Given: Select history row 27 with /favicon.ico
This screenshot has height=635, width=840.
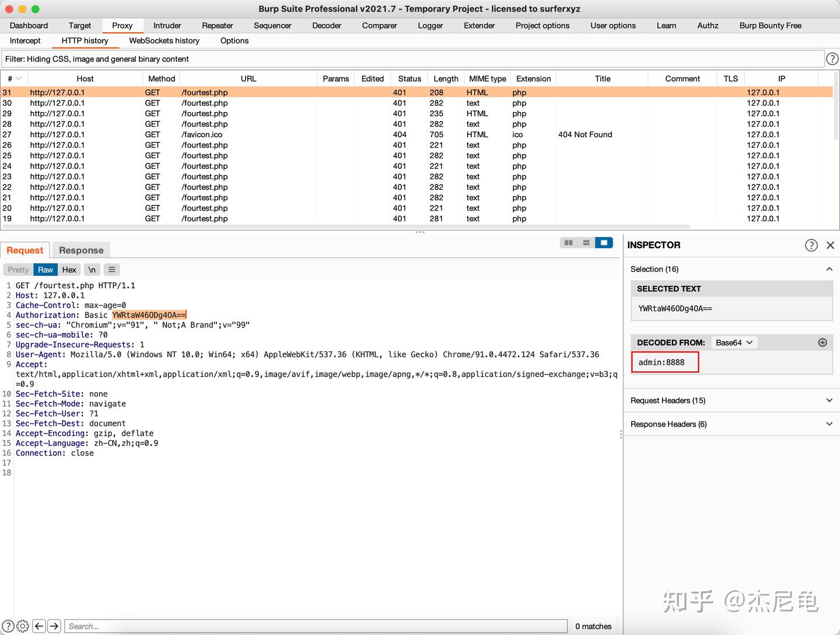Looking at the screenshot, I should (x=416, y=135).
